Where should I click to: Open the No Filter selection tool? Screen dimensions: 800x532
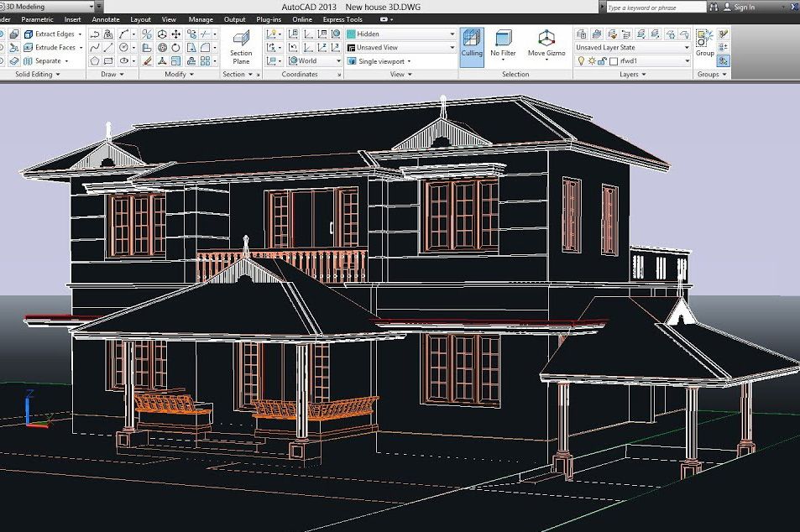[x=503, y=44]
